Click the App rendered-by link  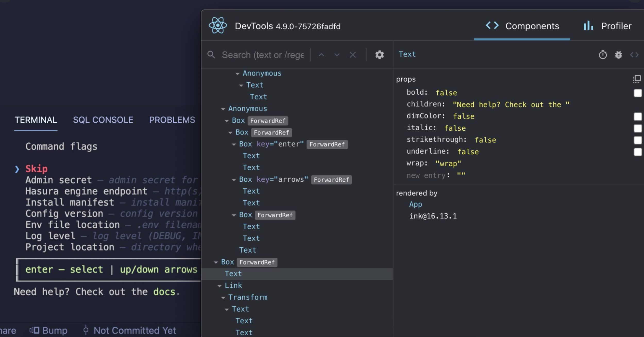416,204
